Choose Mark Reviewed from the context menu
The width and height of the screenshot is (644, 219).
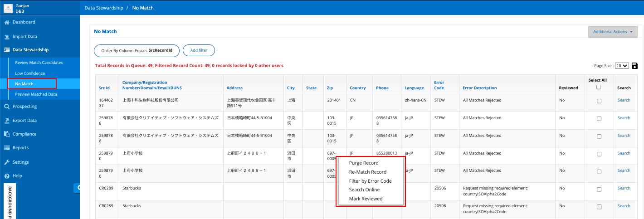pos(366,199)
